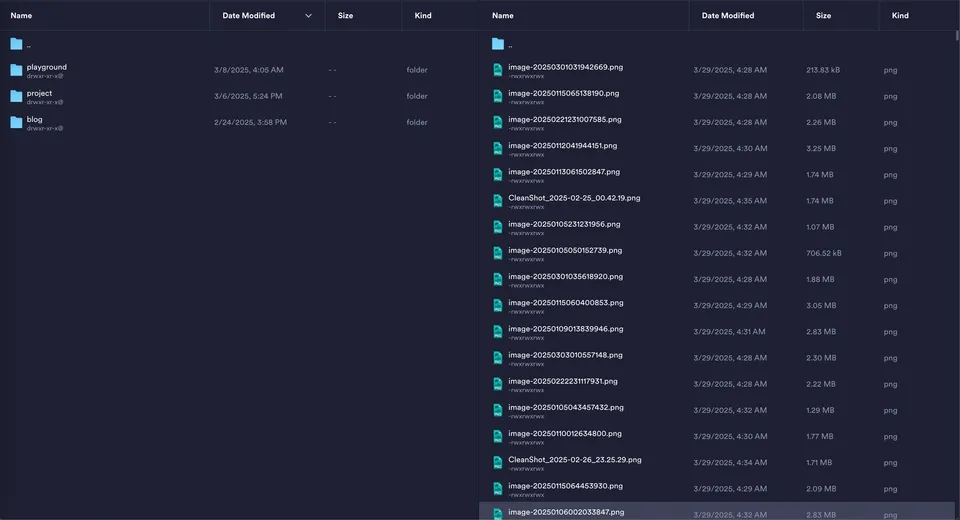The image size is (960, 520).
Task: Click the 3.05 MB size value
Action: [x=821, y=306]
